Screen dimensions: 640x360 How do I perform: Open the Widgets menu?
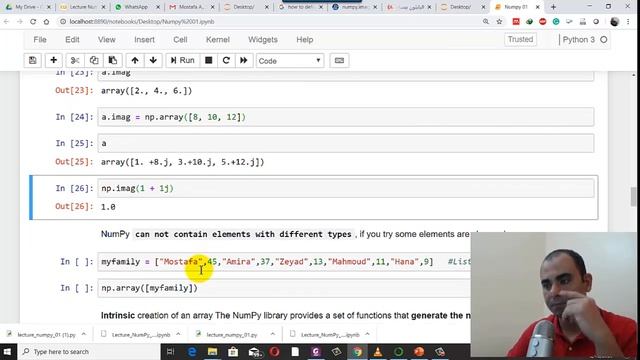pyautogui.click(x=263, y=40)
